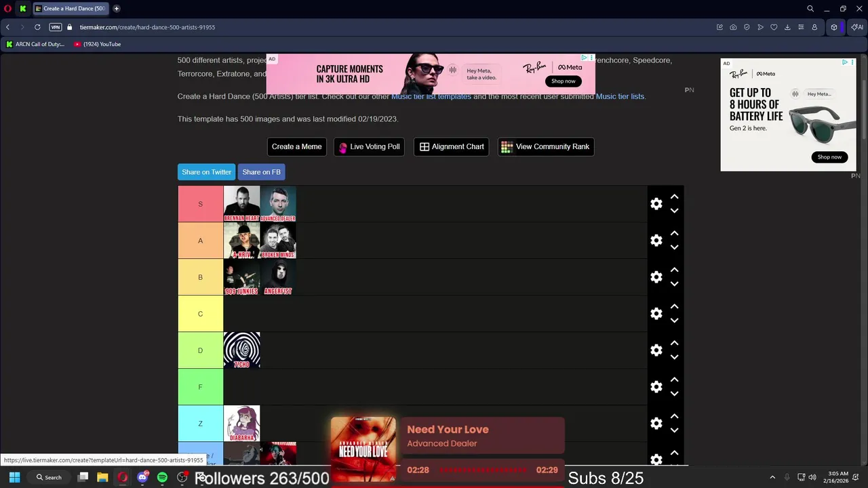
Task: Open settings gear for Z tier
Action: pos(656,424)
